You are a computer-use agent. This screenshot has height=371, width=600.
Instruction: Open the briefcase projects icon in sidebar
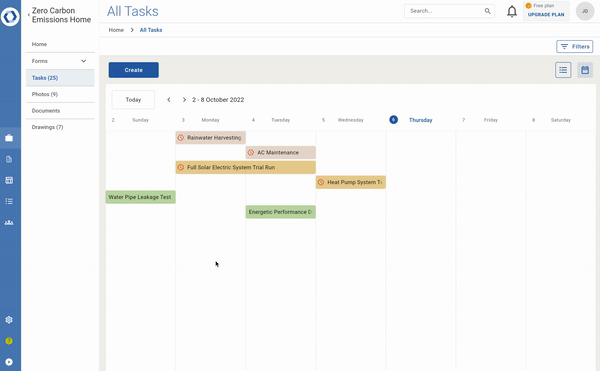(x=9, y=138)
